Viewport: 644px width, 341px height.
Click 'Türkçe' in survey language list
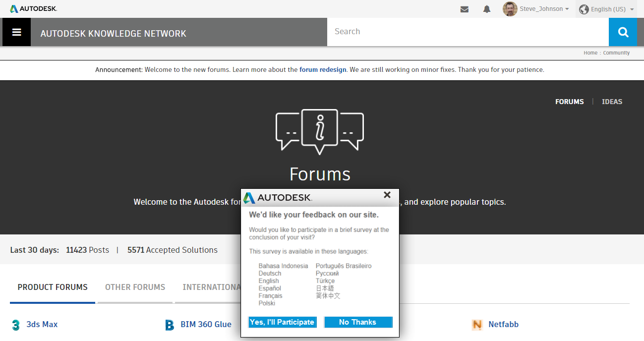tap(325, 281)
